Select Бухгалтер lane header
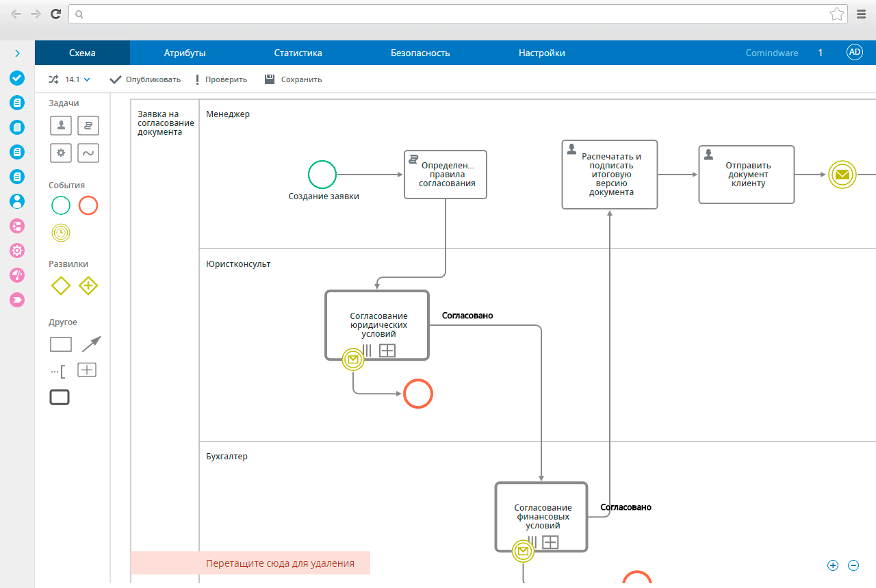This screenshot has height=588, width=876. pyautogui.click(x=227, y=457)
